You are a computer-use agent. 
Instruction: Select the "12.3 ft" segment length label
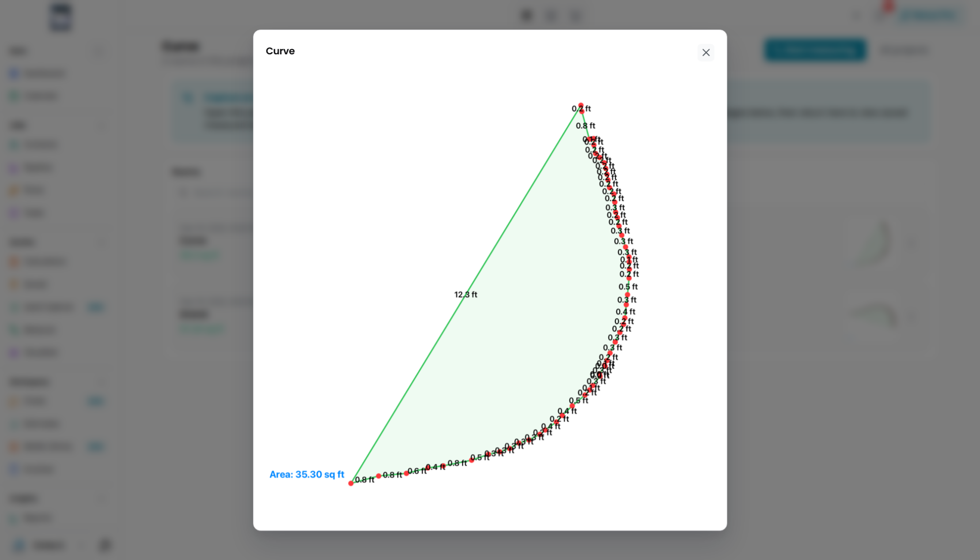point(465,294)
